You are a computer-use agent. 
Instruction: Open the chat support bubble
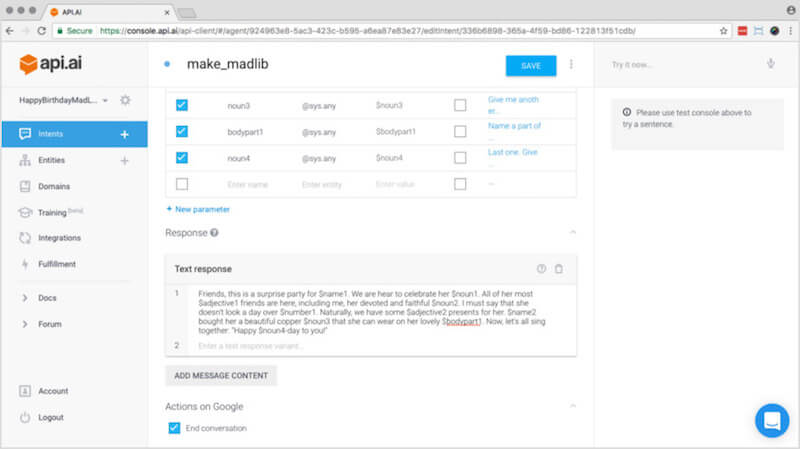coord(772,420)
